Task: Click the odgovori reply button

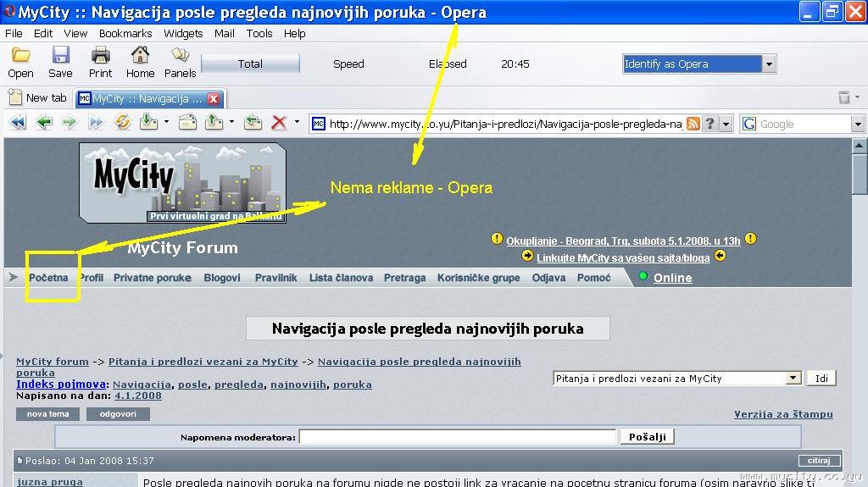Action: coord(118,414)
